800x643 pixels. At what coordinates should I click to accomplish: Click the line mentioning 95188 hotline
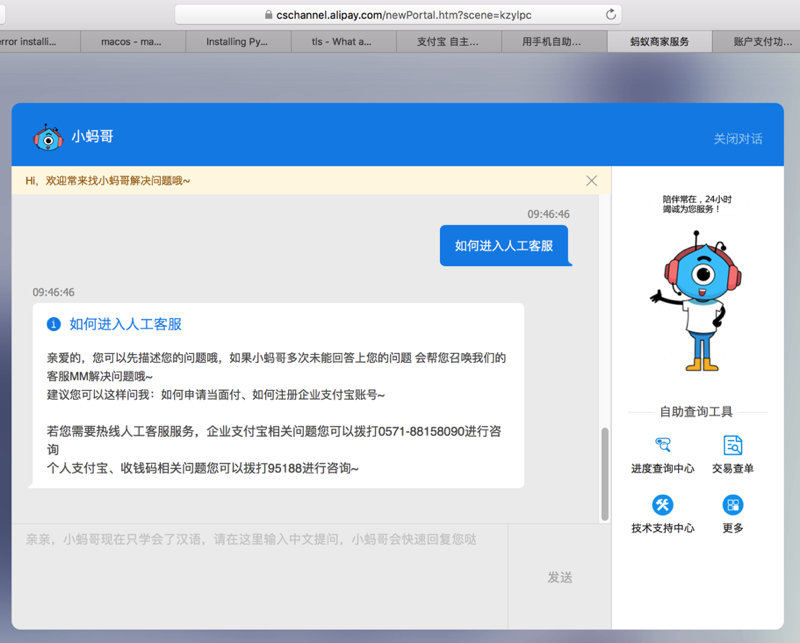(x=203, y=468)
